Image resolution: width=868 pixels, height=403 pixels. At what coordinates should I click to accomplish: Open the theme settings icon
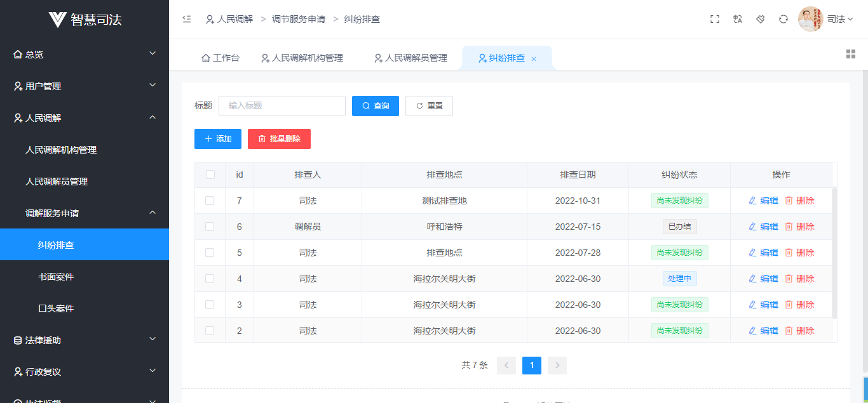pos(761,19)
